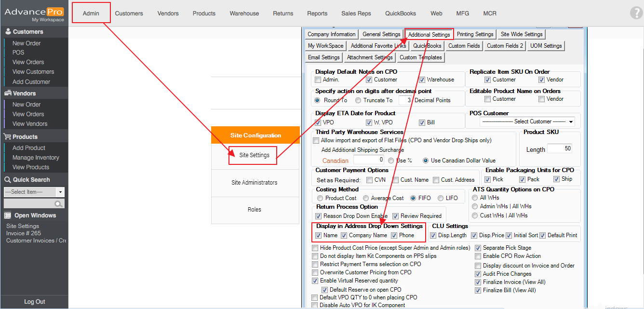
Task: Click the Vendors section icon in sidebar
Action: coord(8,94)
